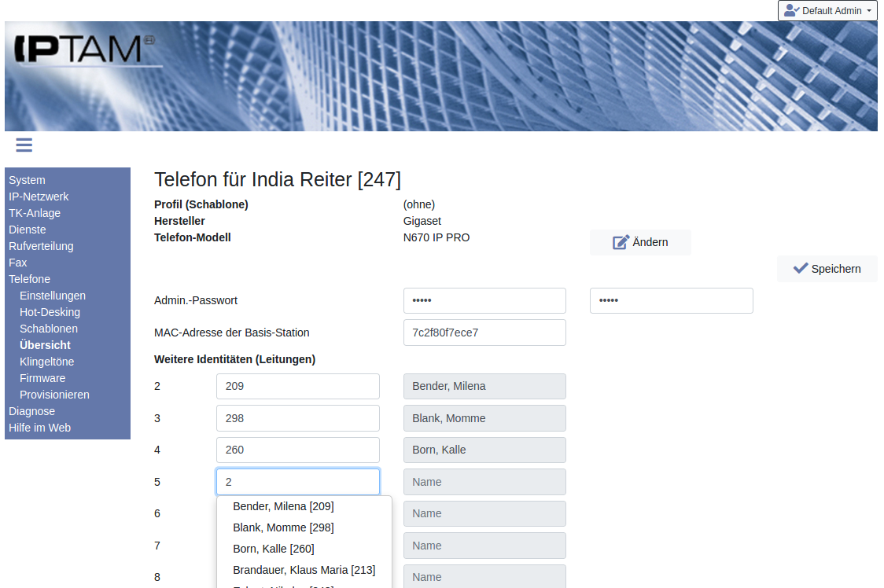Click the user icon beside Default Admin
The height and width of the screenshot is (588, 884).
[791, 11]
